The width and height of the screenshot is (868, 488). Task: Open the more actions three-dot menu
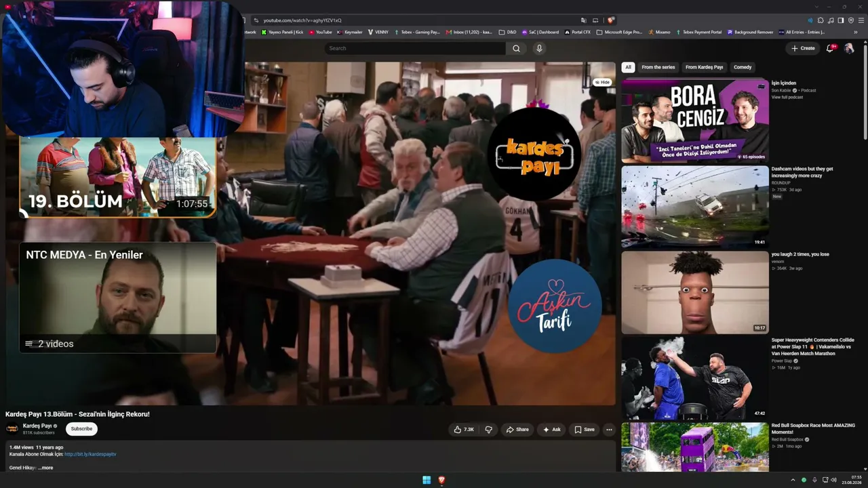[x=609, y=430]
